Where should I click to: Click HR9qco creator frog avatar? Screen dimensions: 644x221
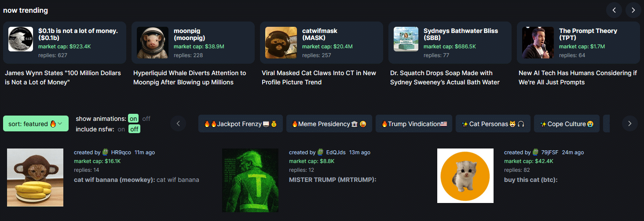click(x=106, y=152)
